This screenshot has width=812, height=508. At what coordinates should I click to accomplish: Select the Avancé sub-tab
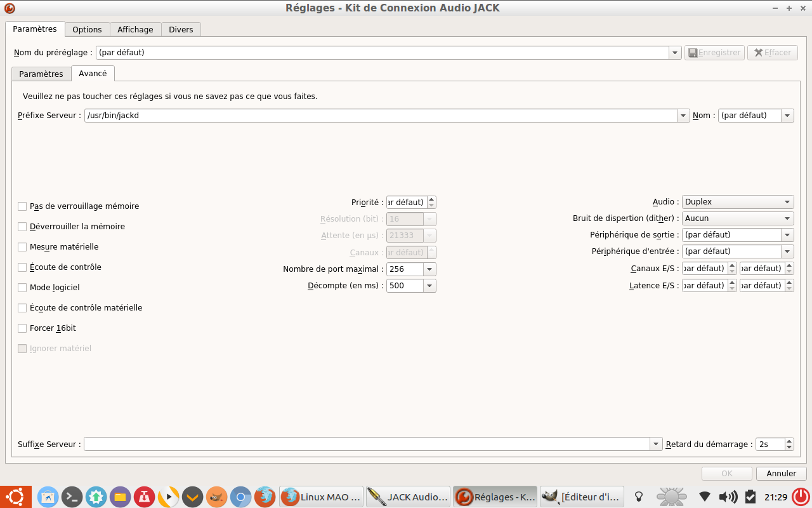point(93,73)
